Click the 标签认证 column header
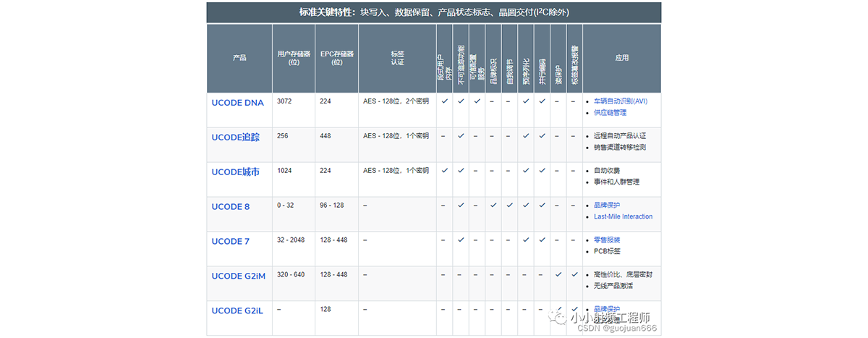Image resolution: width=868 pixels, height=338 pixels. click(397, 58)
